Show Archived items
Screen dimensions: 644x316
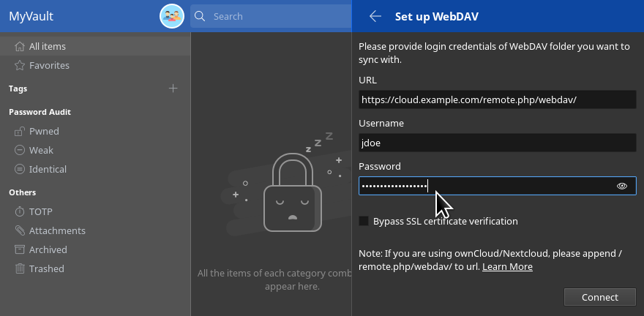pyautogui.click(x=48, y=249)
